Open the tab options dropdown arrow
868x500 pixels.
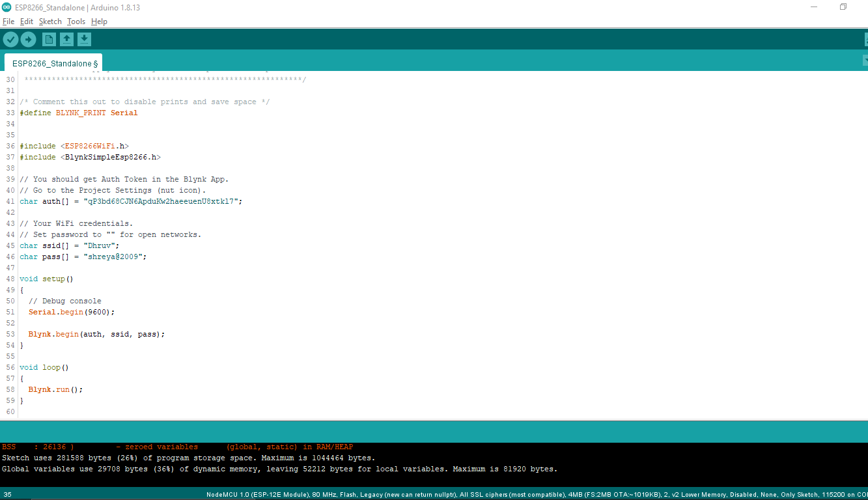click(x=865, y=61)
